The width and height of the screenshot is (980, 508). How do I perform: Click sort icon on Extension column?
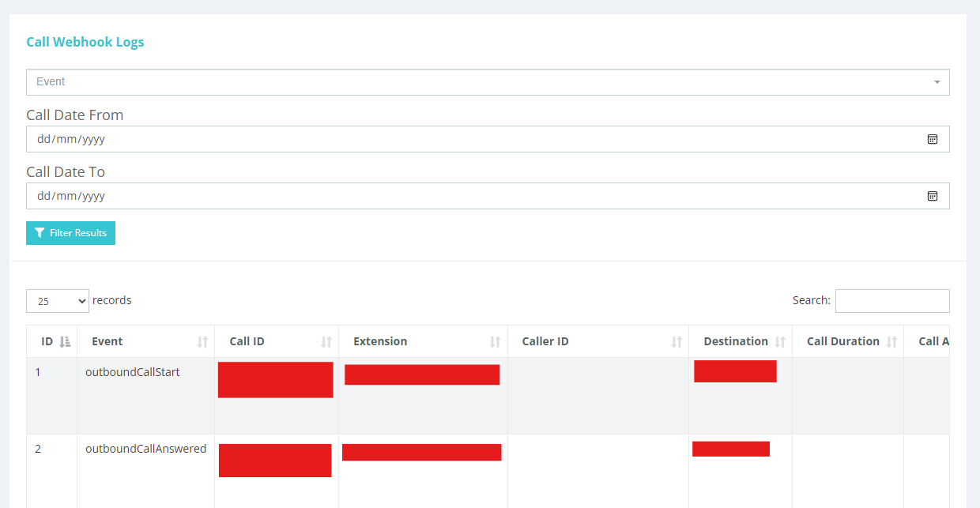497,341
